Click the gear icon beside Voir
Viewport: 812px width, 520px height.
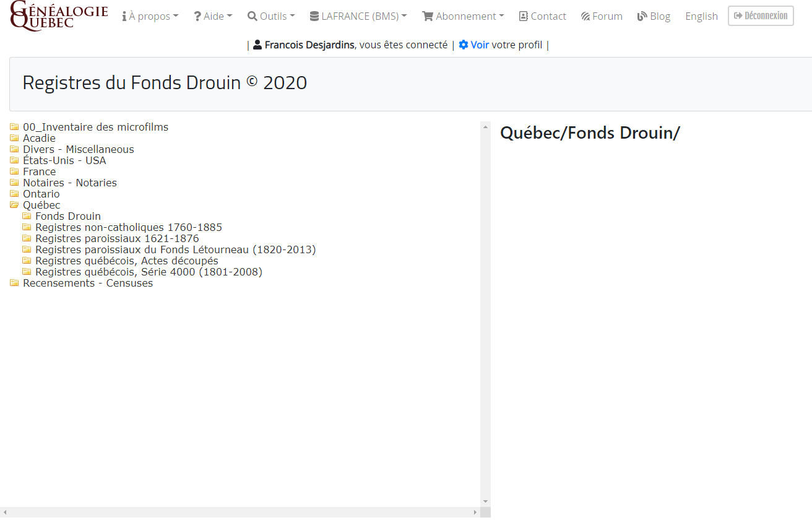[464, 45]
